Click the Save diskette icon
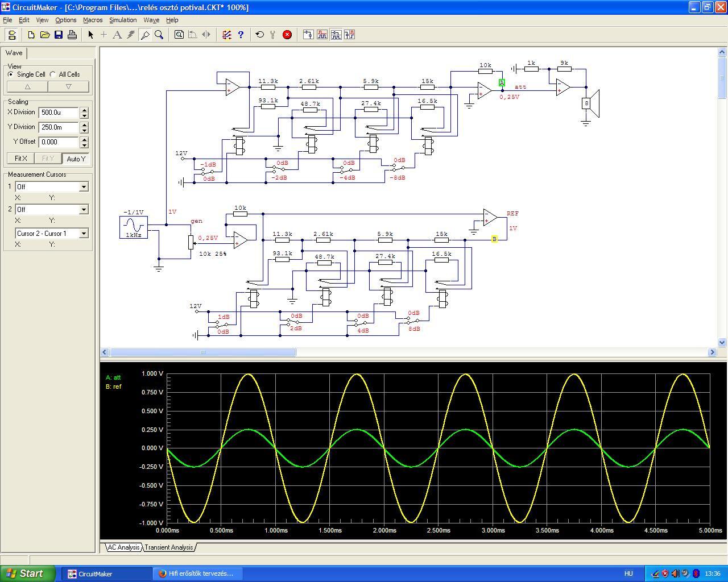The image size is (728, 582). (59, 35)
